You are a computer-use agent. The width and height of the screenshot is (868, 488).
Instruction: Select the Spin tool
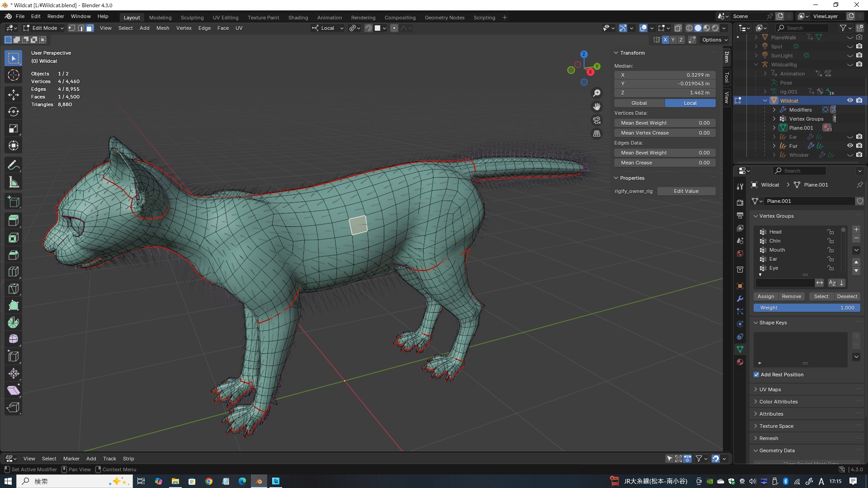(x=14, y=323)
